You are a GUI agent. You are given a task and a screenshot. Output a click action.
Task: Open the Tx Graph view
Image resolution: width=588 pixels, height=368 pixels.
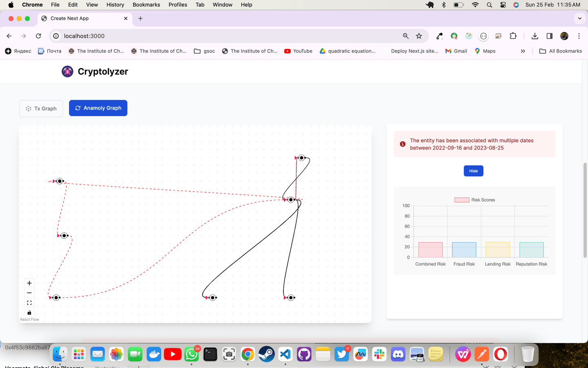(x=41, y=108)
